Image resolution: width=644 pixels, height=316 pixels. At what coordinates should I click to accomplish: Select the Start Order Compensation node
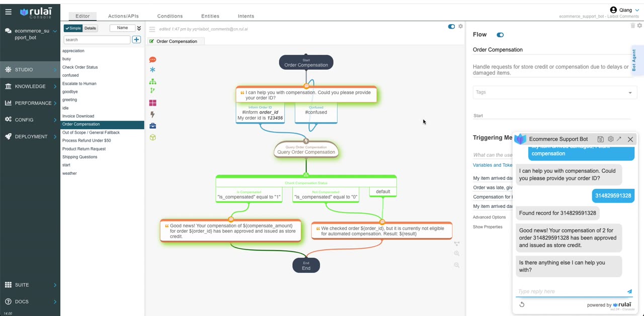click(306, 63)
